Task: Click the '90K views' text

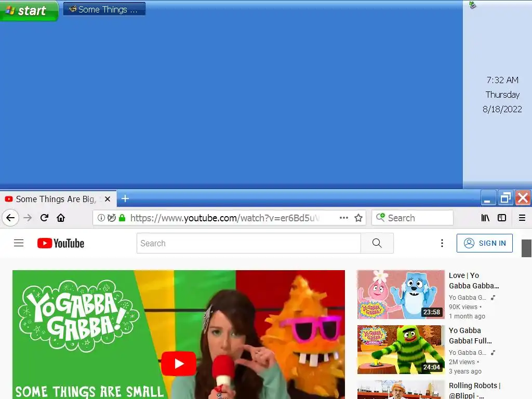Action: (x=463, y=307)
